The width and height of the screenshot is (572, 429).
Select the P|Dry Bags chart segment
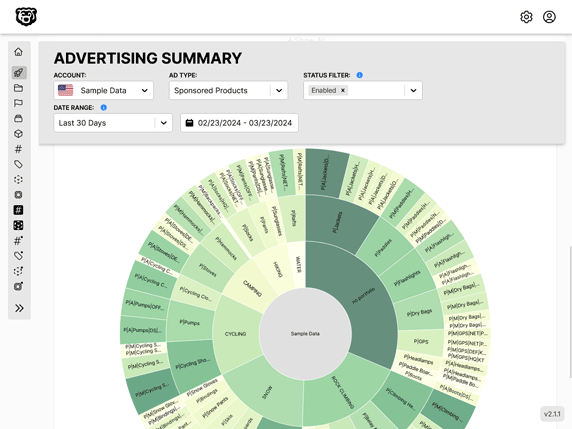[x=420, y=313]
